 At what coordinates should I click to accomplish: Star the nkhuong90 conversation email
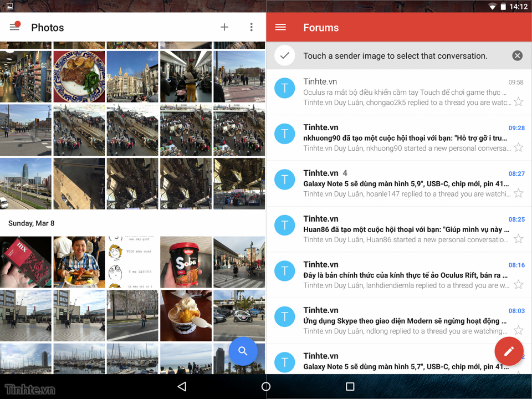pyautogui.click(x=518, y=147)
